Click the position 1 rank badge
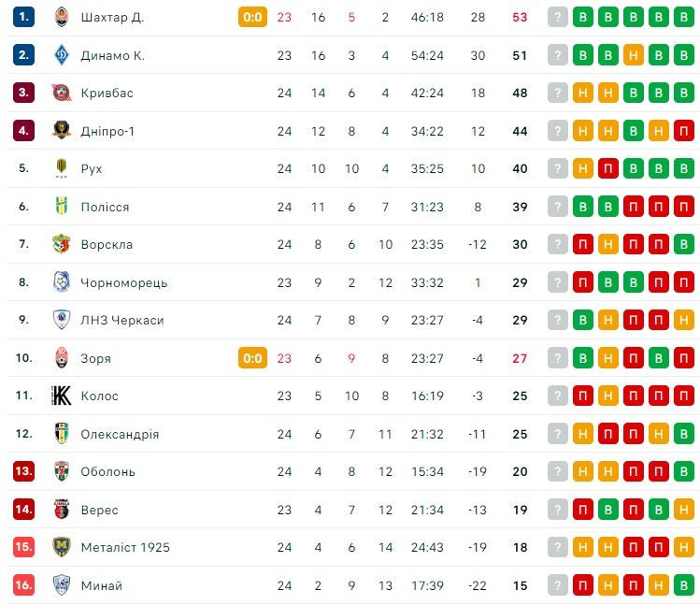Viewport: 700px width, 605px height. pyautogui.click(x=24, y=17)
